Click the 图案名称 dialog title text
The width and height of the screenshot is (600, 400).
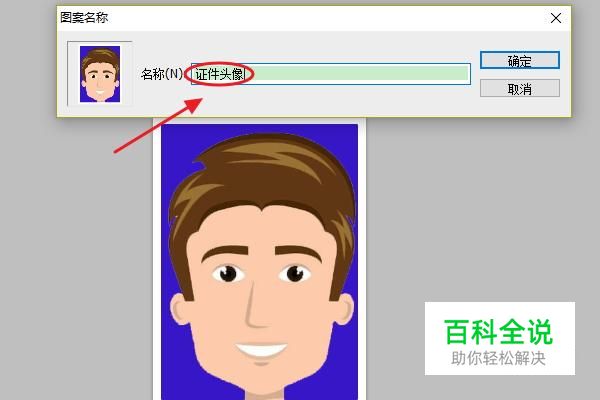click(84, 18)
